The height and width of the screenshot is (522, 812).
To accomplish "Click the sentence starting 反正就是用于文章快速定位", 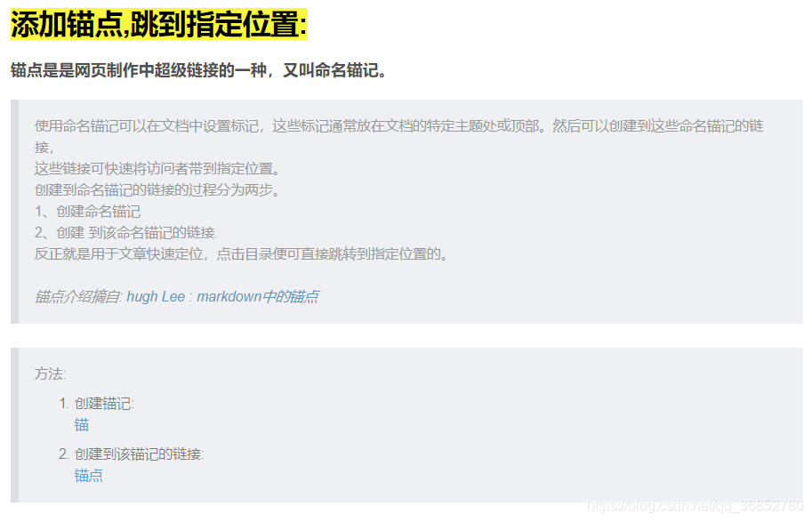I will (242, 253).
